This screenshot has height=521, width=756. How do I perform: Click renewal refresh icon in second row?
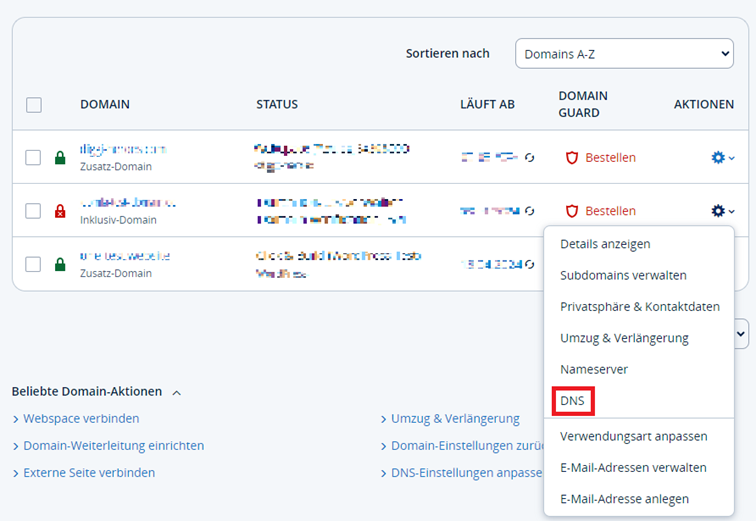[529, 211]
